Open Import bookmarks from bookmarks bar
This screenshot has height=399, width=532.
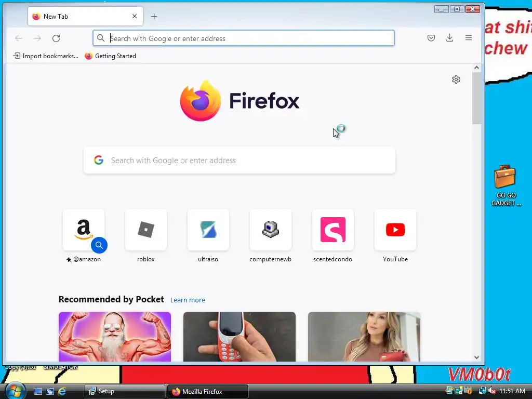(x=46, y=56)
